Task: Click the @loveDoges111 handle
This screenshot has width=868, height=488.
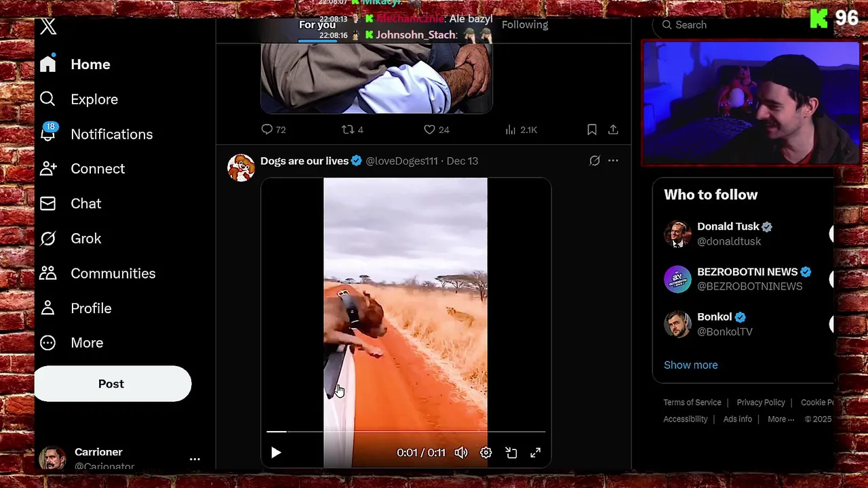Action: pyautogui.click(x=401, y=161)
